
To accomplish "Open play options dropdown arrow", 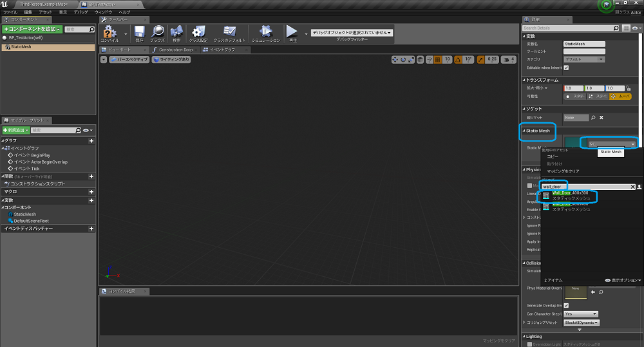I will click(306, 34).
